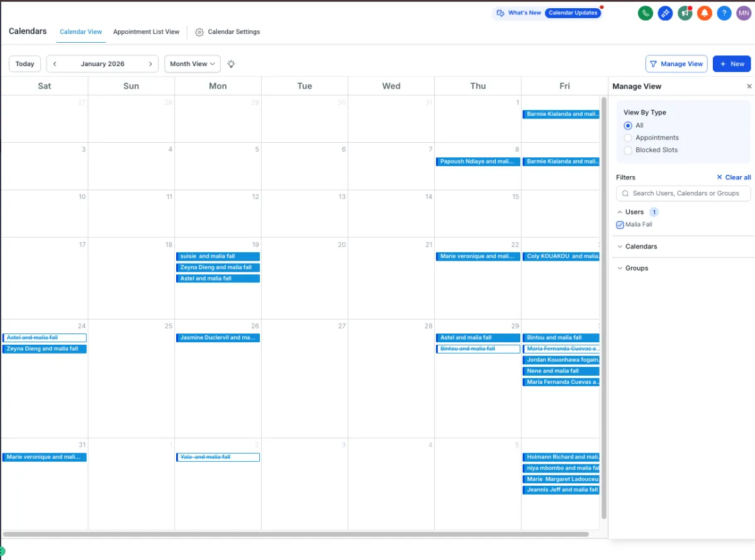Open the orange notifications bell
This screenshot has height=560, width=755.
(x=705, y=13)
